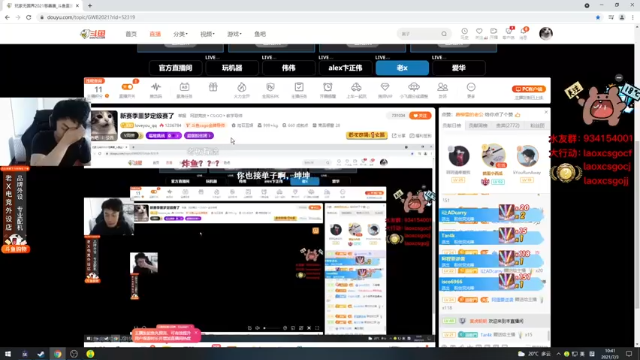Open the 首页 nav item
This screenshot has width=640, height=360.
click(131, 34)
